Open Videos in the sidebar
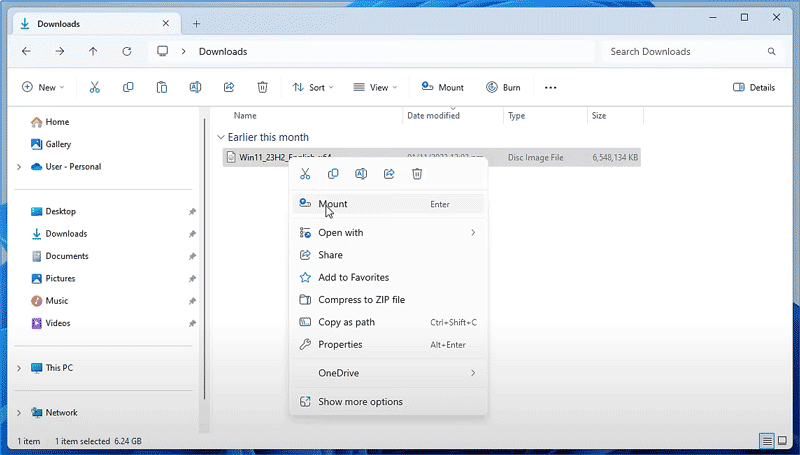800x455 pixels. pyautogui.click(x=51, y=323)
